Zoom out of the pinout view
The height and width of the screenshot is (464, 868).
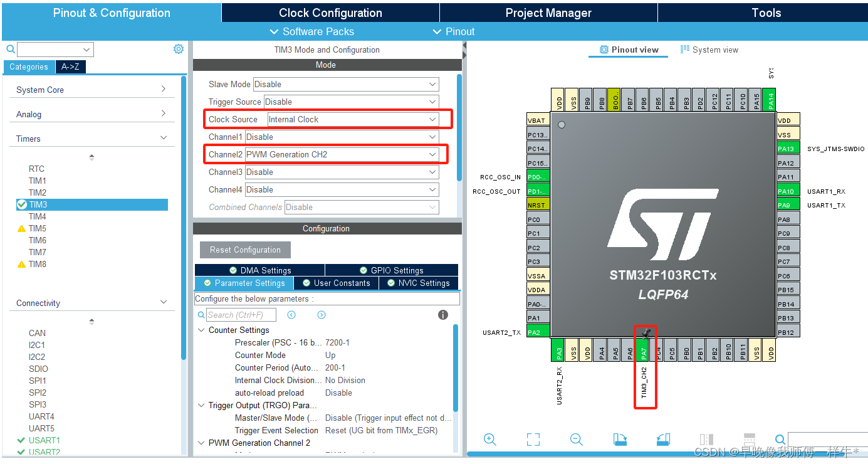pyautogui.click(x=577, y=440)
